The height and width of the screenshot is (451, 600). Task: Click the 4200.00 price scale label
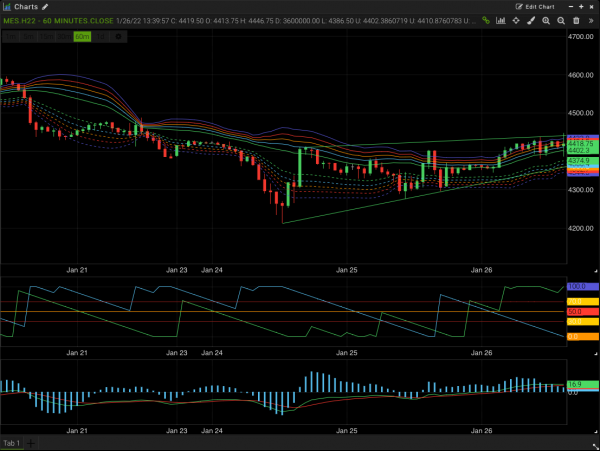point(580,228)
